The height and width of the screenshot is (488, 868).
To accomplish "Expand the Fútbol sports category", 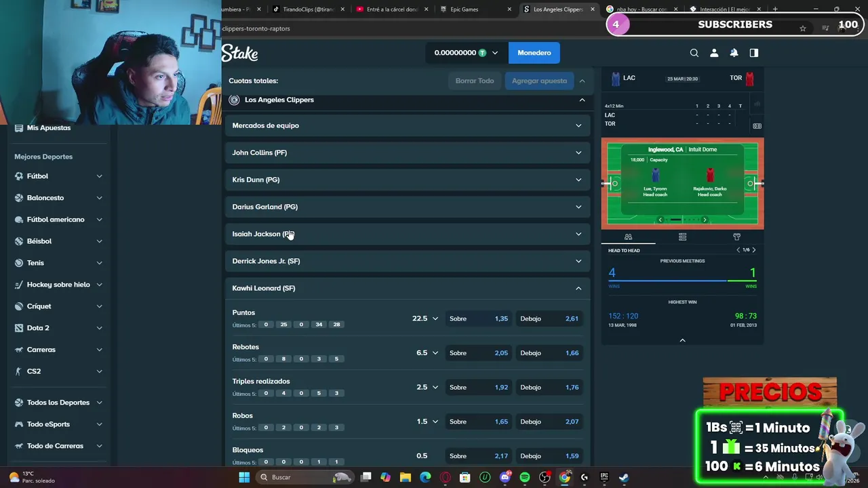I will coord(58,176).
